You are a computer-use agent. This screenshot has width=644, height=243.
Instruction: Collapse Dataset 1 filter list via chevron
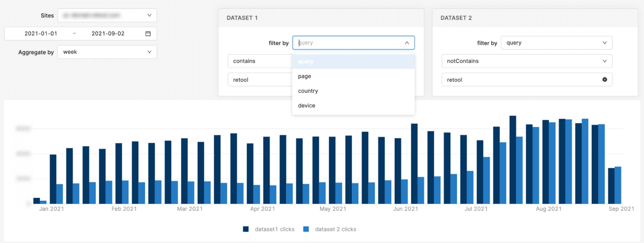(x=407, y=43)
